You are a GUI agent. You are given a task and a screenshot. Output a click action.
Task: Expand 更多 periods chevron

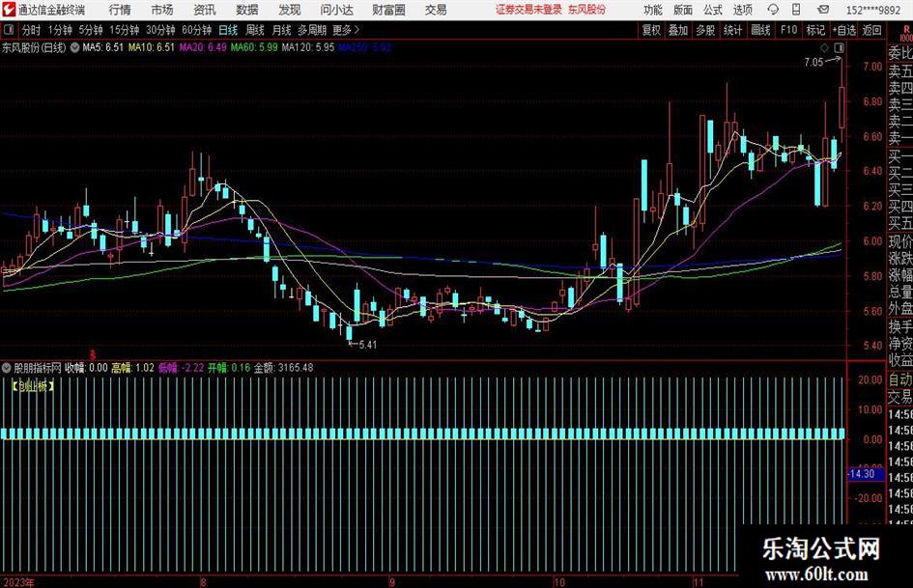click(357, 30)
